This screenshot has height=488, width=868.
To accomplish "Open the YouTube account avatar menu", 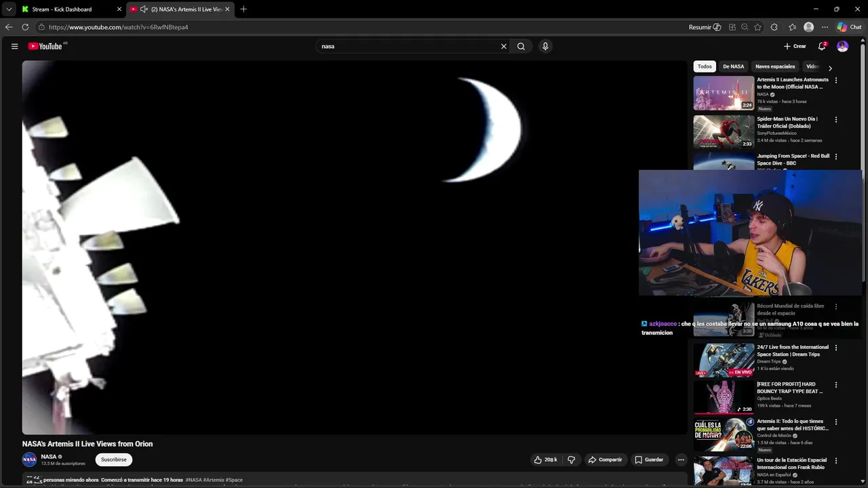I will [x=842, y=46].
